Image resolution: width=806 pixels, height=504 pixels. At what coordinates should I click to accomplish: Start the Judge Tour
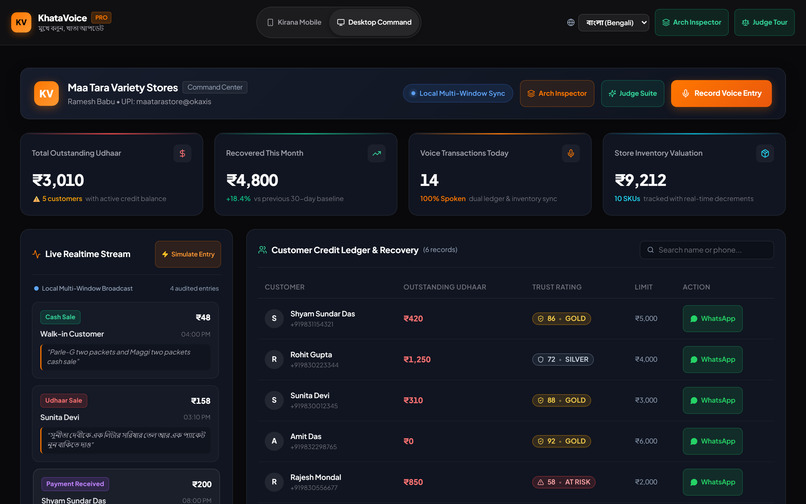pyautogui.click(x=764, y=23)
